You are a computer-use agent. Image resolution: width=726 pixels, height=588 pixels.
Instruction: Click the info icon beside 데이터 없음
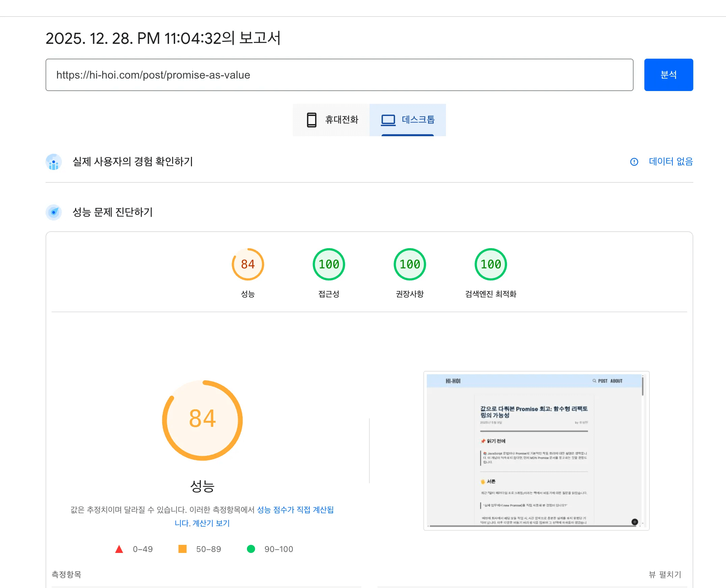point(634,162)
